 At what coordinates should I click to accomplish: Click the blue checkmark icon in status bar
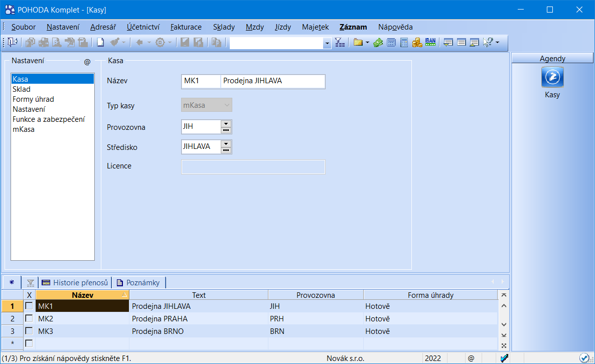pyautogui.click(x=504, y=358)
